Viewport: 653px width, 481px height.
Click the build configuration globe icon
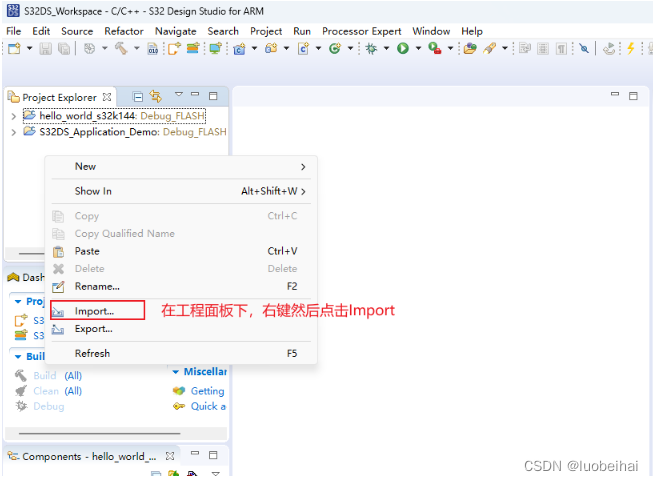click(x=89, y=48)
